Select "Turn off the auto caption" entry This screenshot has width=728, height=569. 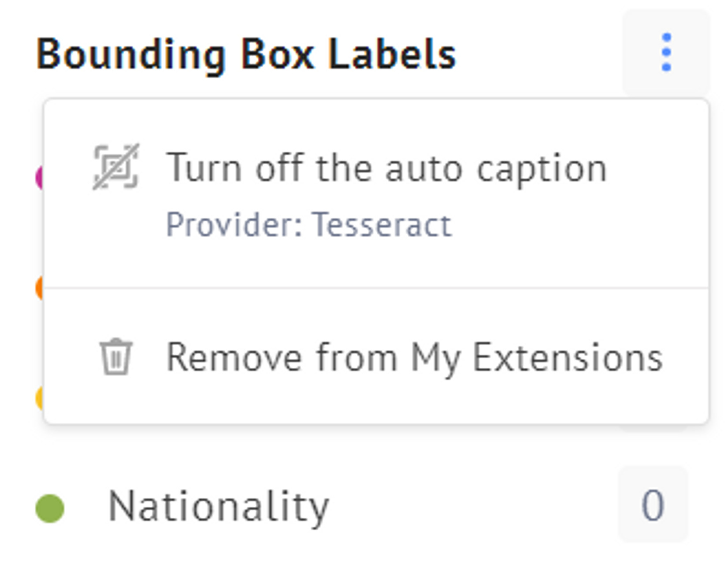pyautogui.click(x=376, y=194)
